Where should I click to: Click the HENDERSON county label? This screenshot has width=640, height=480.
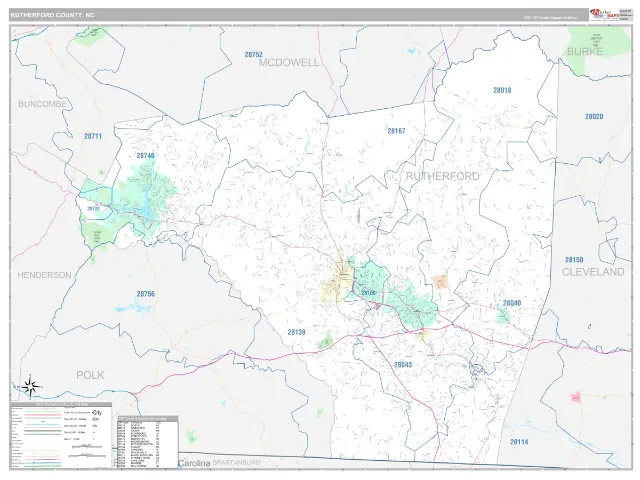point(44,276)
